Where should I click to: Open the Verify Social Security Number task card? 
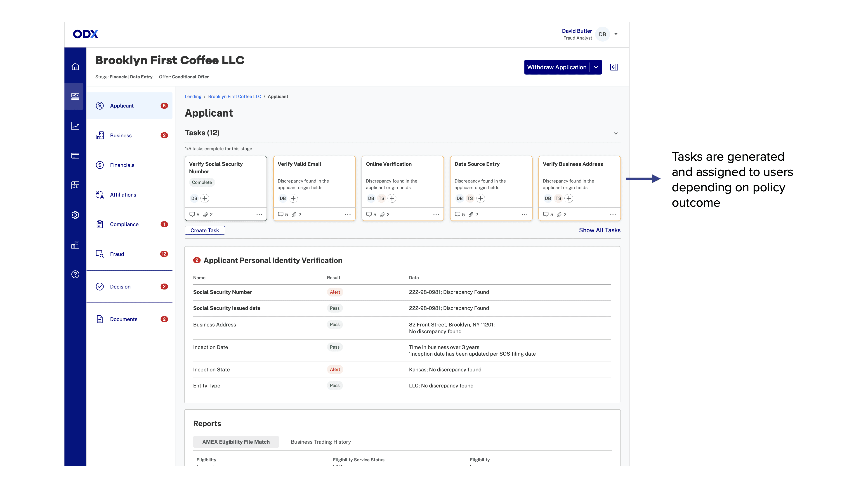(x=216, y=167)
